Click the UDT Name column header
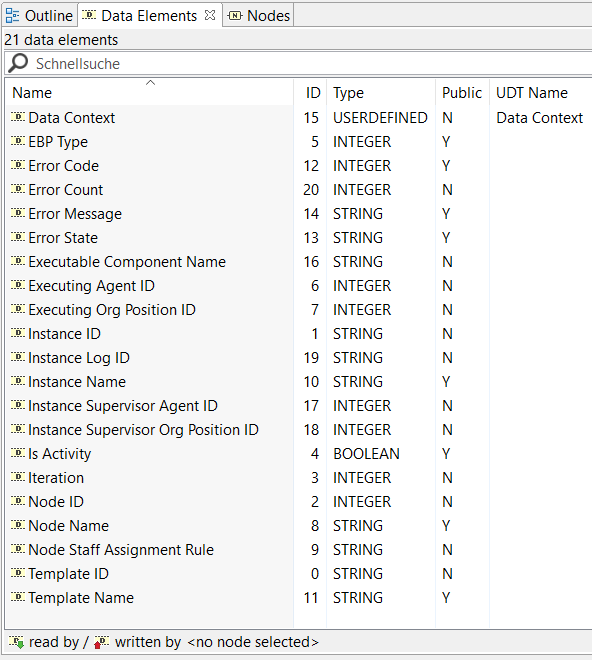Screen dimensions: 592x660 tap(540, 92)
